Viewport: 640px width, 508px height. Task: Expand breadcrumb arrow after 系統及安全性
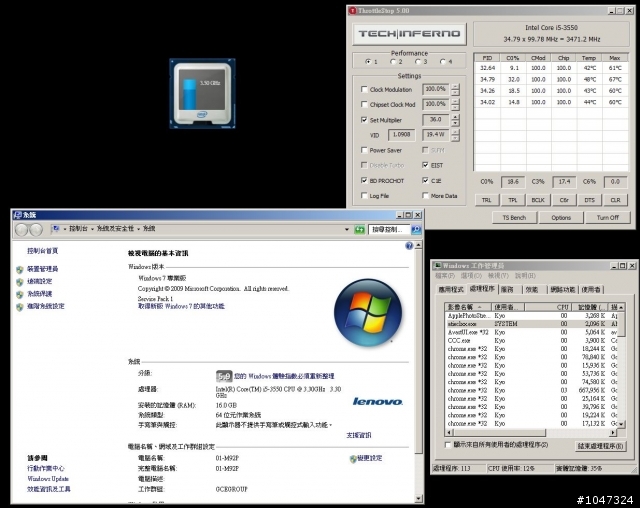[138, 229]
